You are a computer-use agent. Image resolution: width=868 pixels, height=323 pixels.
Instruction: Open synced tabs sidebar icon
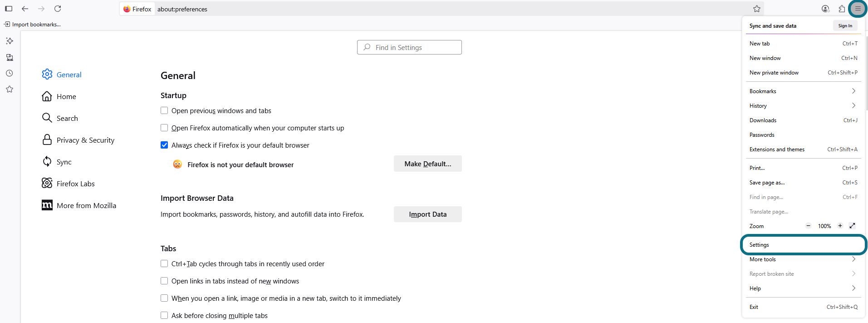coord(10,57)
